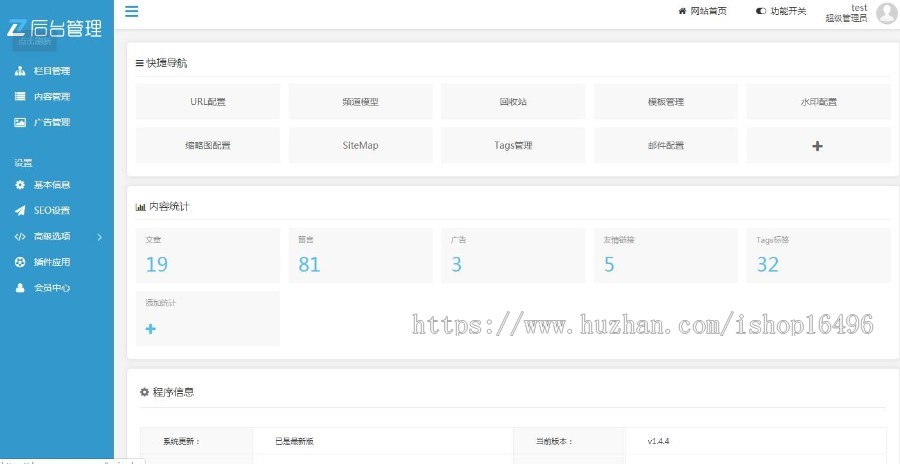Expand 高级选项 with its chevron arrow
This screenshot has width=900, height=464.
click(99, 237)
